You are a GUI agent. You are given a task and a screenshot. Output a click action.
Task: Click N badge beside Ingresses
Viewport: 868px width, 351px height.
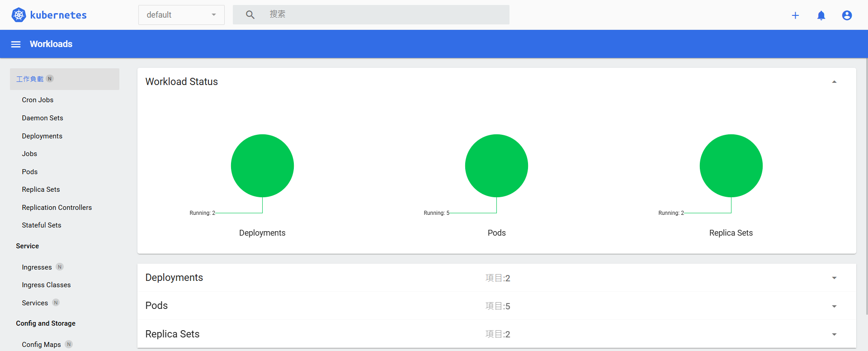click(60, 267)
